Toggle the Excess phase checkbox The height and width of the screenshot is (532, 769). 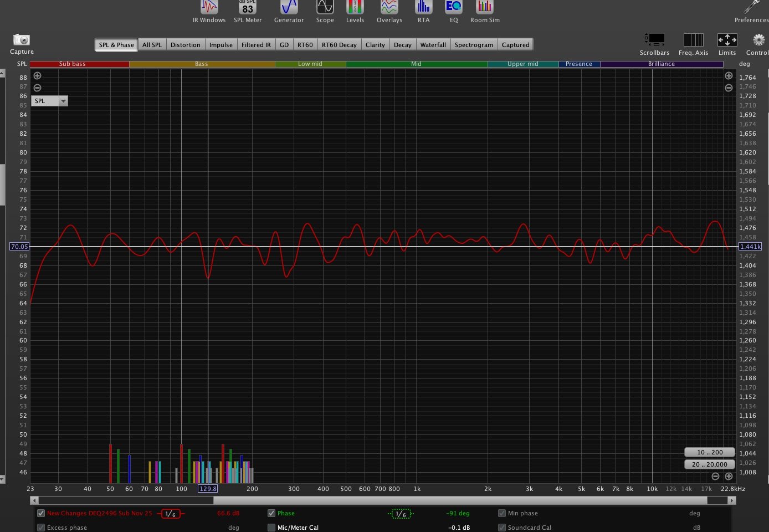coord(41,528)
